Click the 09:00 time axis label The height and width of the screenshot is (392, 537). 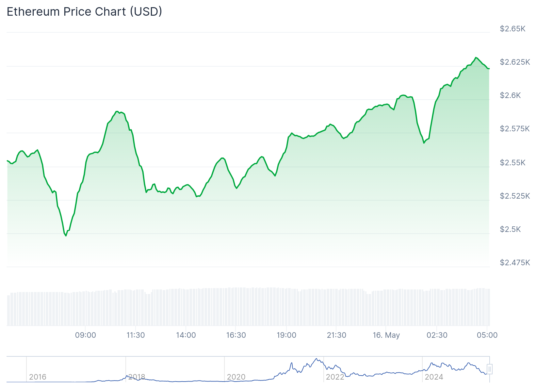click(x=86, y=335)
